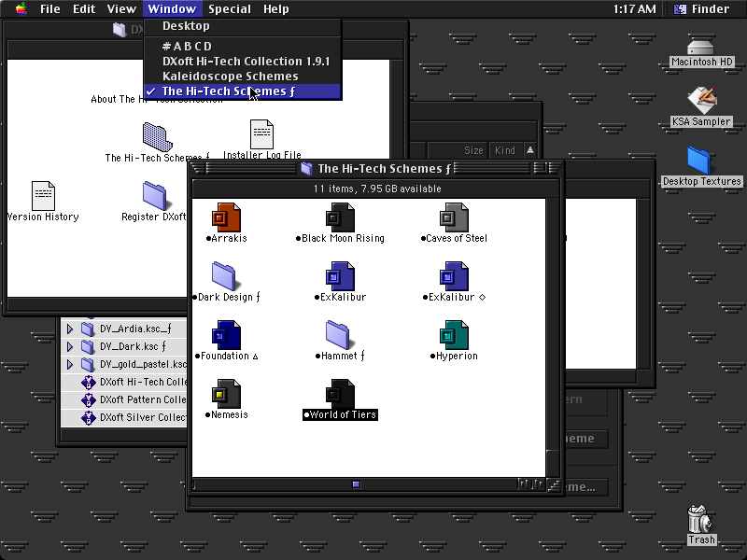Expand the DV_Ardia.ksc folder triangle
The height and width of the screenshot is (560, 747).
point(69,329)
